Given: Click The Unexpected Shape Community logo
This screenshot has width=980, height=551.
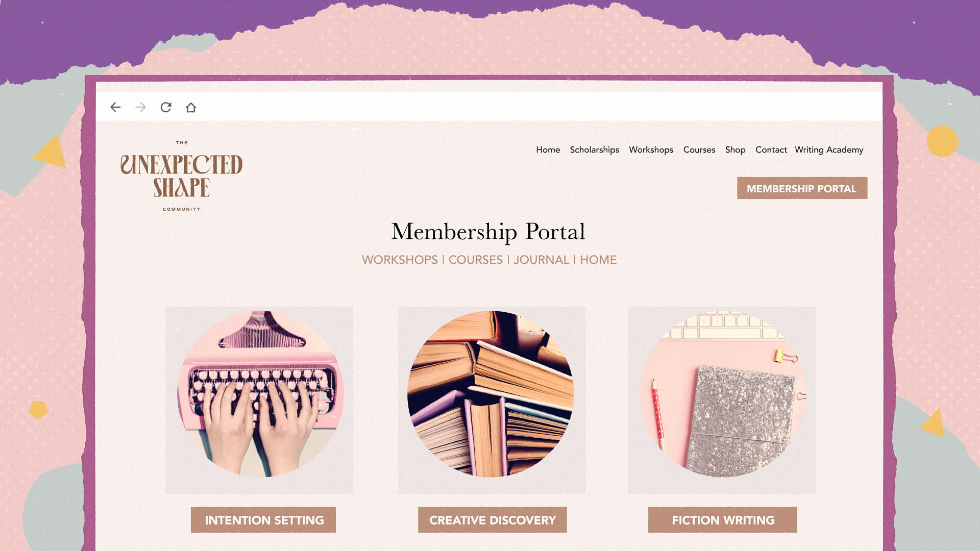Looking at the screenshot, I should [x=182, y=176].
